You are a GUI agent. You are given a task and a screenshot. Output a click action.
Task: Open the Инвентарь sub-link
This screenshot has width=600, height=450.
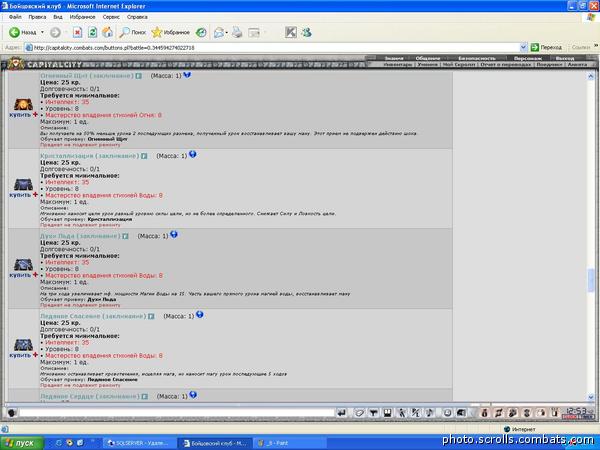(x=399, y=65)
